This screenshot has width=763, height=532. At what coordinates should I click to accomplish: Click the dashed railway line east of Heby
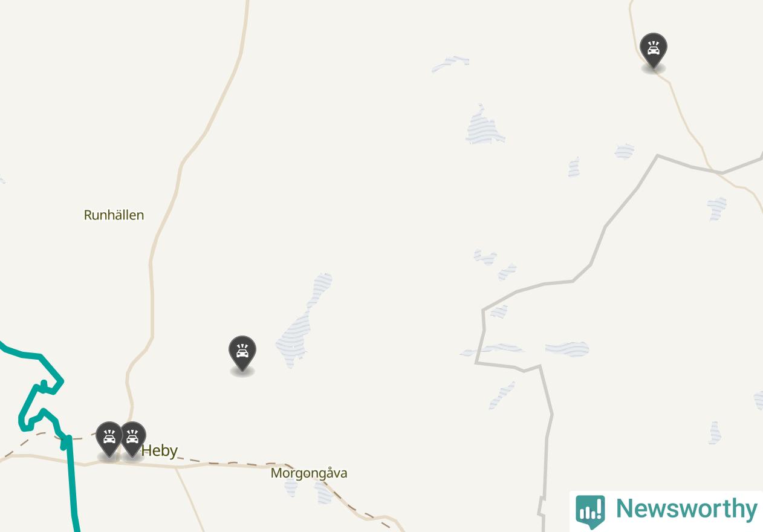click(x=242, y=463)
